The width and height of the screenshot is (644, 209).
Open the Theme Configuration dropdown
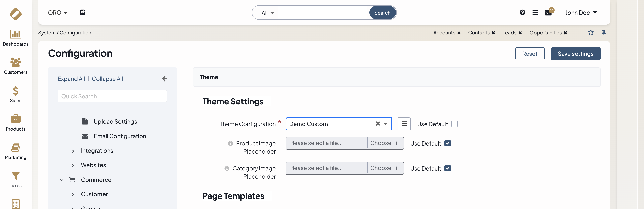point(385,124)
